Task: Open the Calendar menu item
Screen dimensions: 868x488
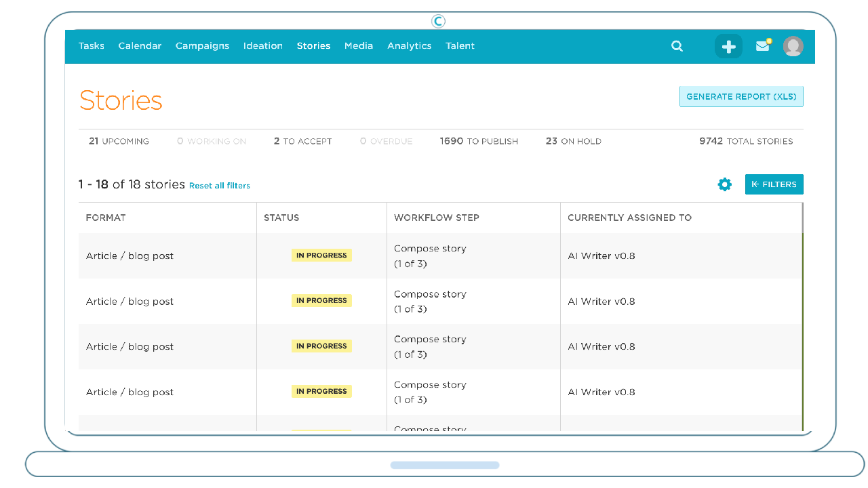Action: [x=140, y=46]
